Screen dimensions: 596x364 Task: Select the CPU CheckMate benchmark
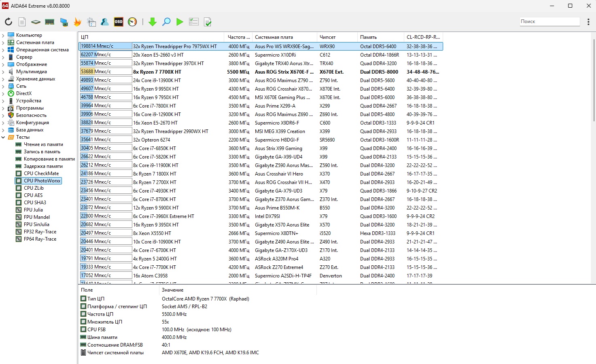pyautogui.click(x=41, y=174)
